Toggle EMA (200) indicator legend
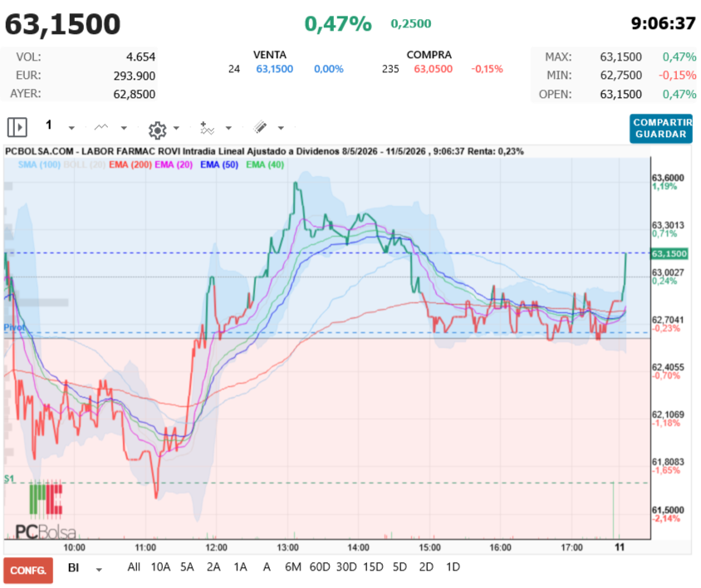This screenshot has width=701, height=588. click(x=130, y=164)
